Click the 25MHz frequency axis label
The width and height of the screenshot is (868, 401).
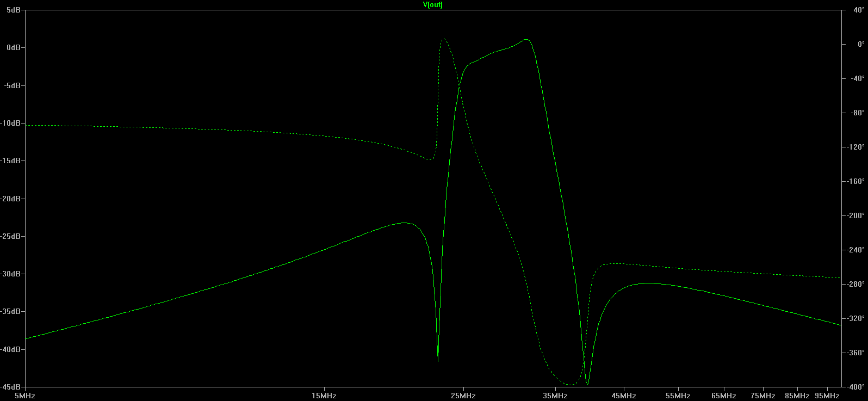pos(463,396)
